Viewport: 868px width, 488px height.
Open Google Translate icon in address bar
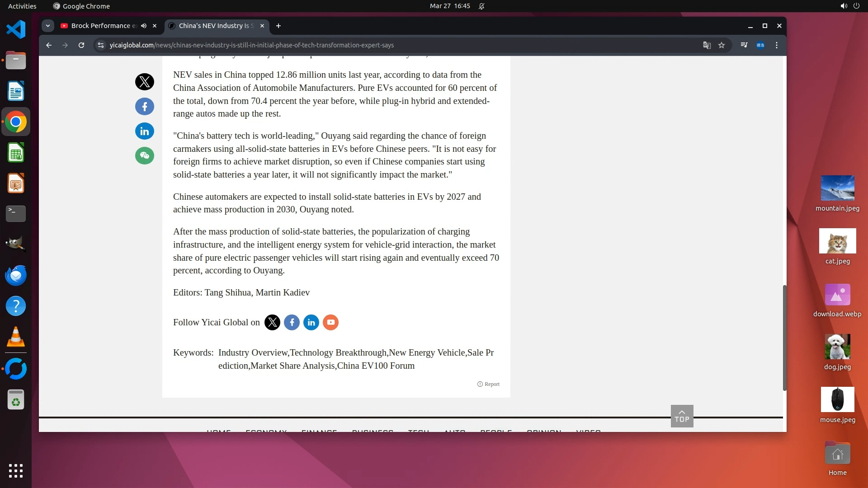click(707, 45)
